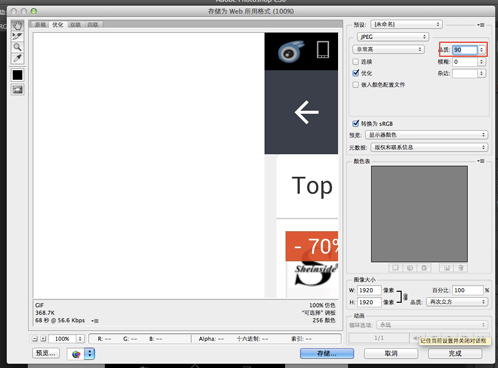Click the 模糊 blur value field
The height and width of the screenshot is (368, 498).
[x=465, y=62]
